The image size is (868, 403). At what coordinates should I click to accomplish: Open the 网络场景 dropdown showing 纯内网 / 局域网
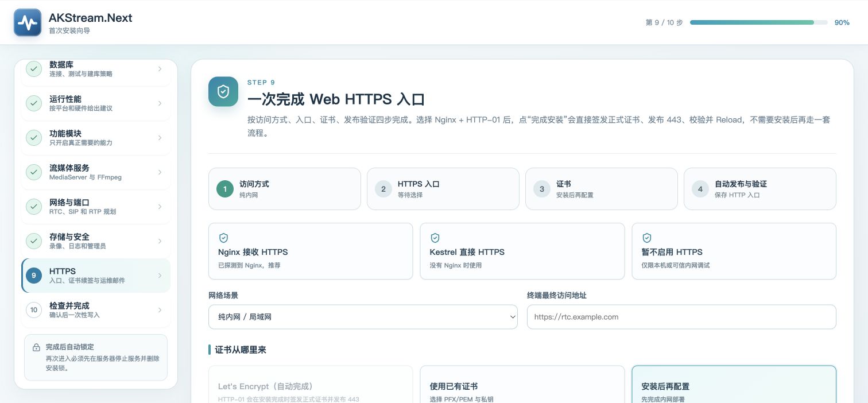363,317
